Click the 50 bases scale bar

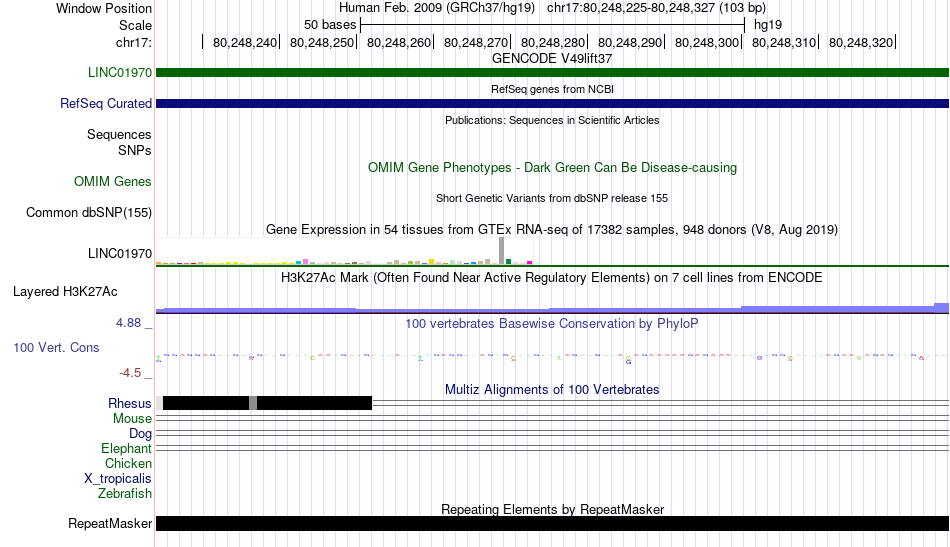coord(552,25)
